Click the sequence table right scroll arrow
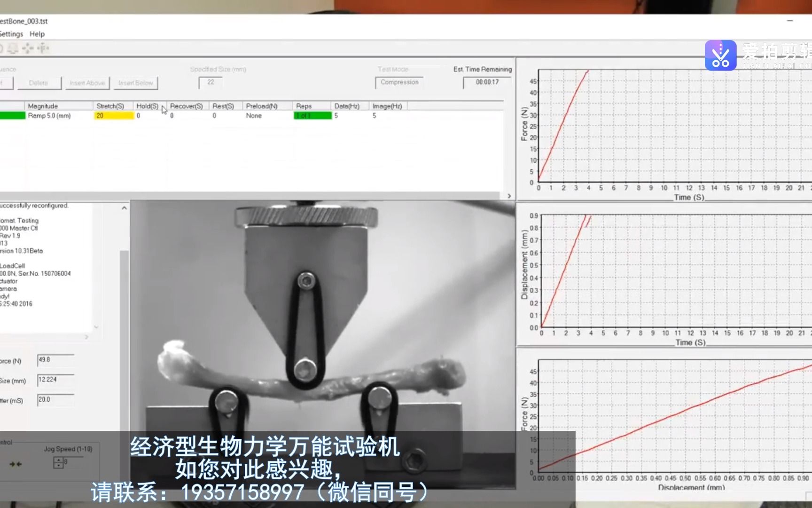This screenshot has height=508, width=812. click(x=509, y=196)
